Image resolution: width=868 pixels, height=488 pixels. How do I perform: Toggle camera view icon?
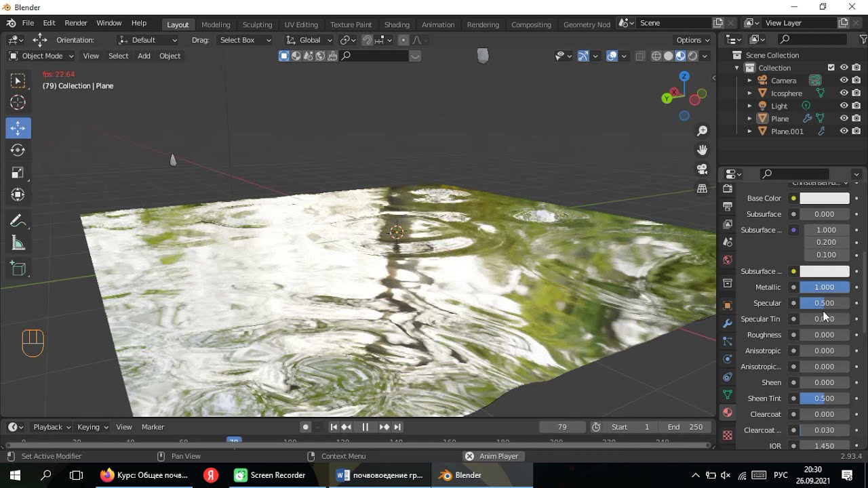point(703,169)
